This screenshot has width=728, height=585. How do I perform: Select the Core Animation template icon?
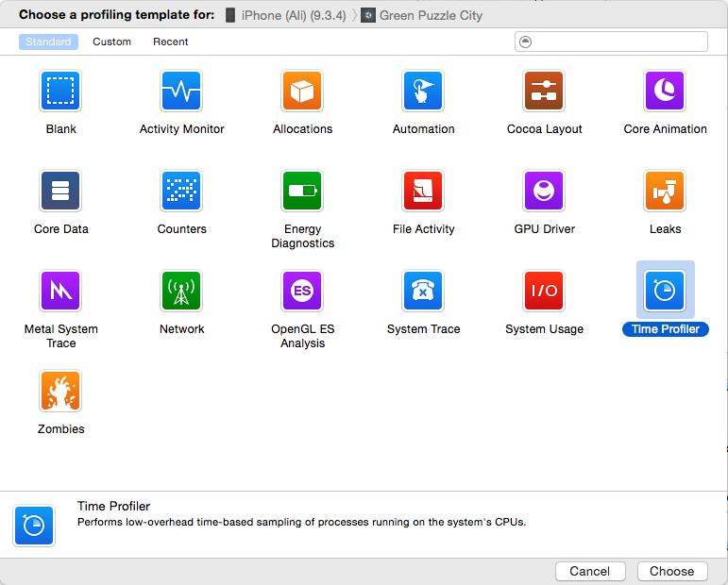click(x=665, y=91)
